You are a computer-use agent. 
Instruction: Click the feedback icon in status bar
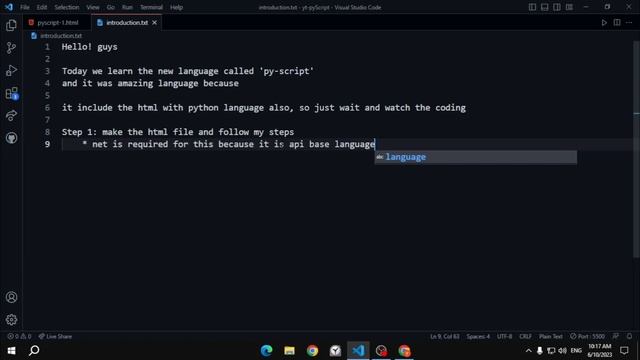point(616,337)
